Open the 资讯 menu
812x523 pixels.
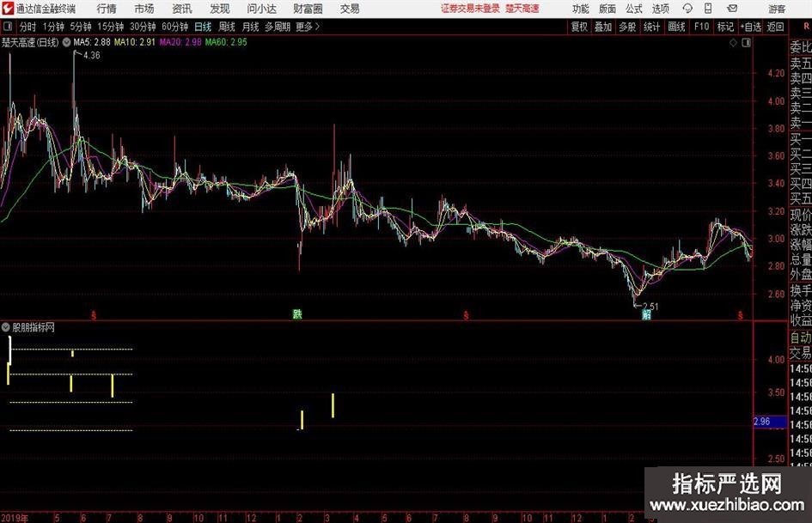[182, 9]
